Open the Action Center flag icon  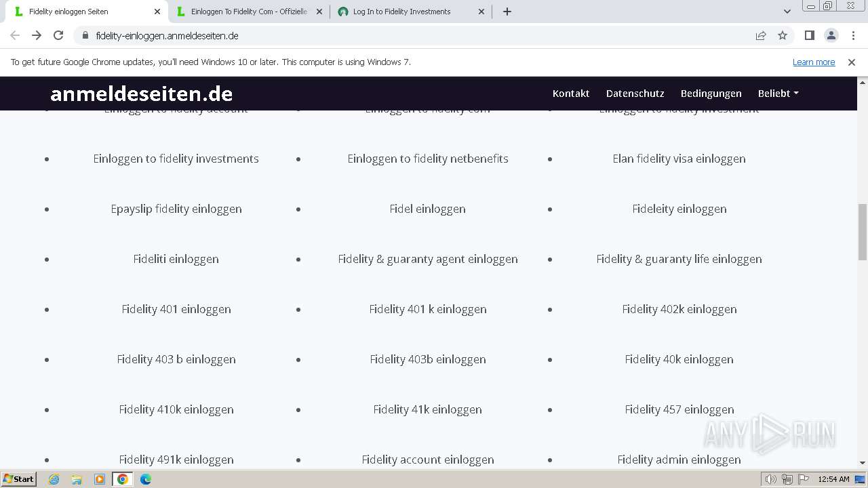[804, 479]
